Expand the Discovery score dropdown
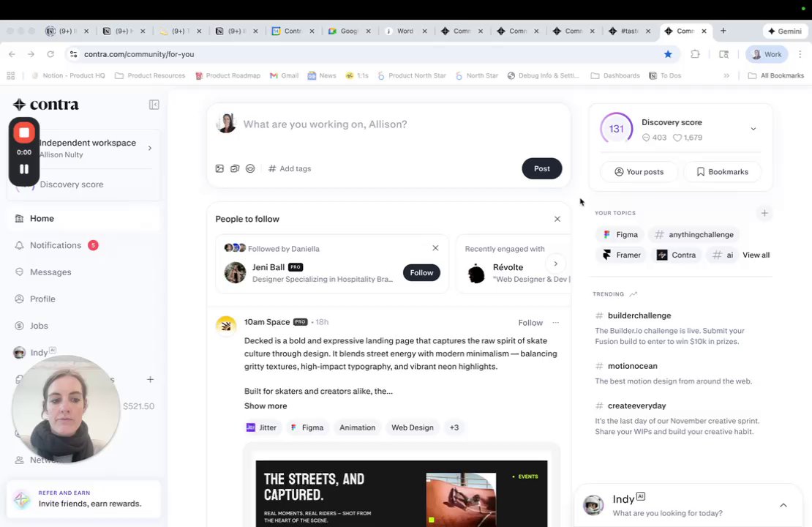Viewport: 812px width, 527px height. coord(753,129)
